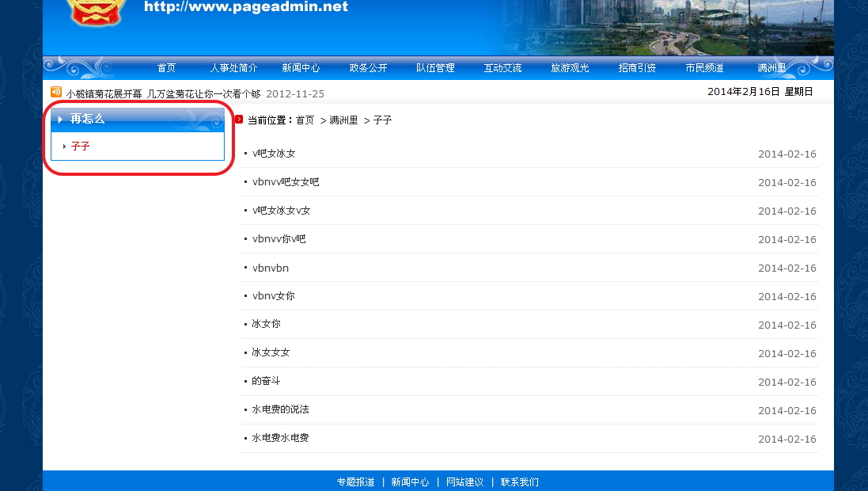Go to 政务公开 in the navigation bar
The width and height of the screenshot is (868, 491).
pyautogui.click(x=368, y=68)
